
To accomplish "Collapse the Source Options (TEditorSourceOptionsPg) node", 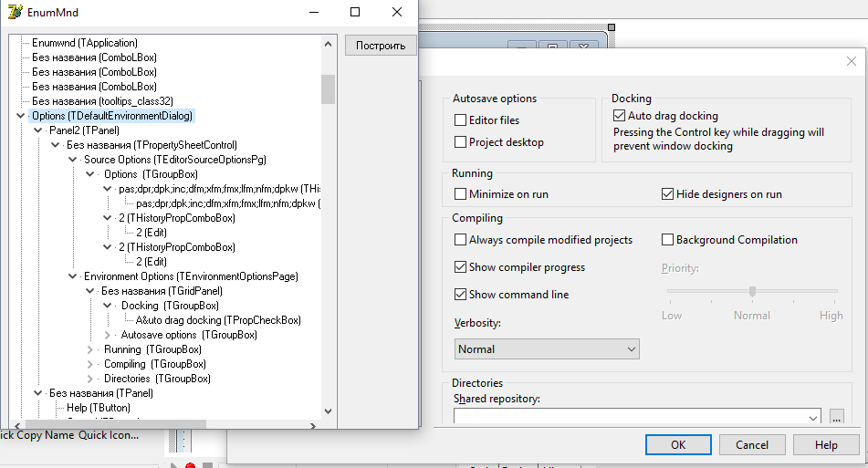I will coord(72,160).
